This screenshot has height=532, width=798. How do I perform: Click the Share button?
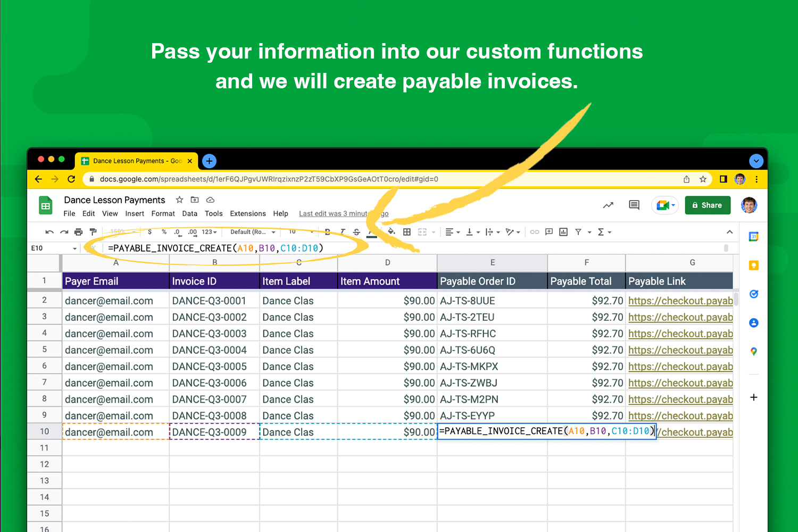[x=708, y=205]
